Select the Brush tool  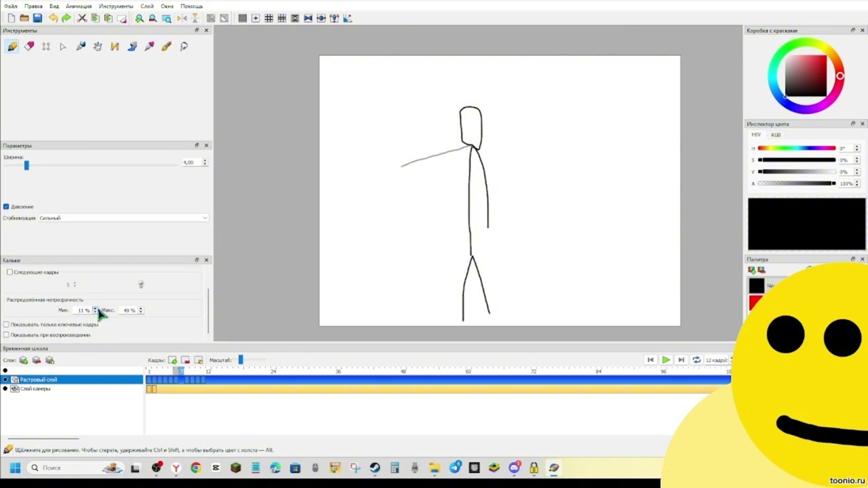166,46
